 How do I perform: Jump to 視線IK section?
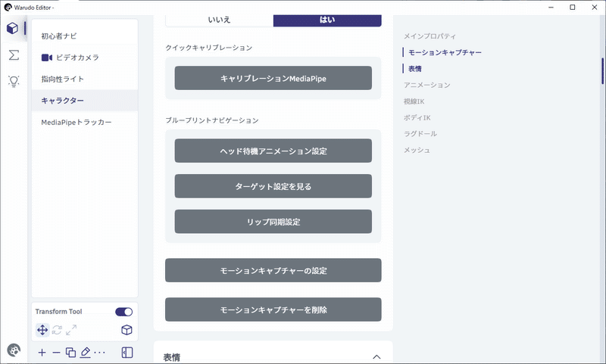[x=414, y=101]
